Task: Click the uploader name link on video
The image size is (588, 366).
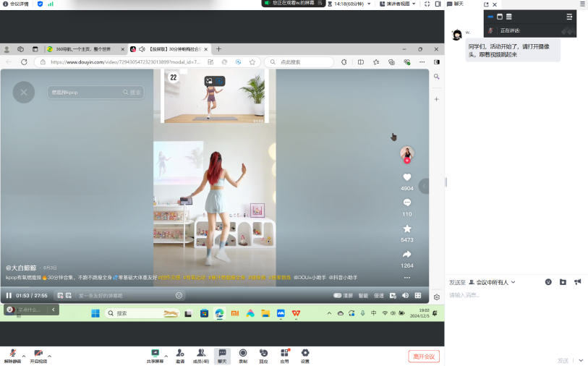Action: click(x=21, y=268)
